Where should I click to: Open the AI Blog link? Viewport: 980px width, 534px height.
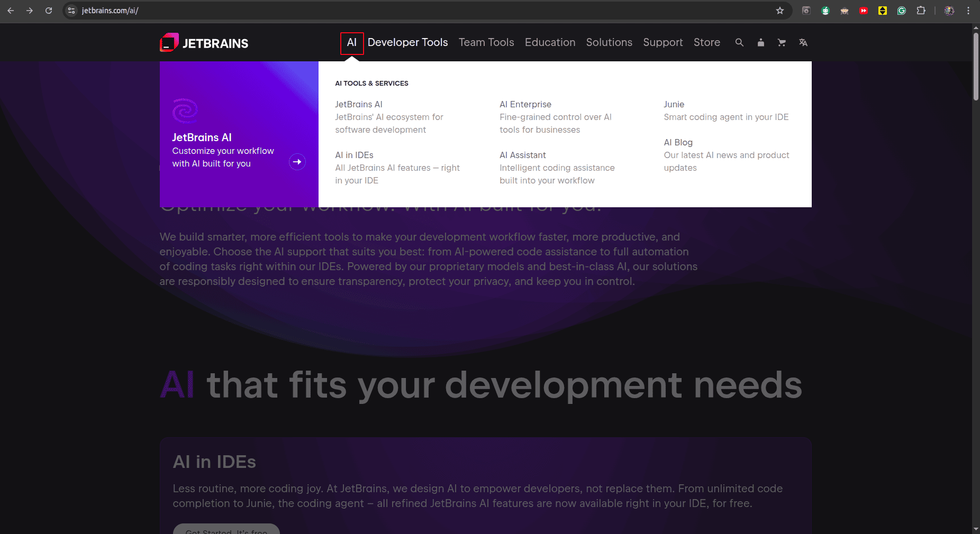pyautogui.click(x=678, y=142)
